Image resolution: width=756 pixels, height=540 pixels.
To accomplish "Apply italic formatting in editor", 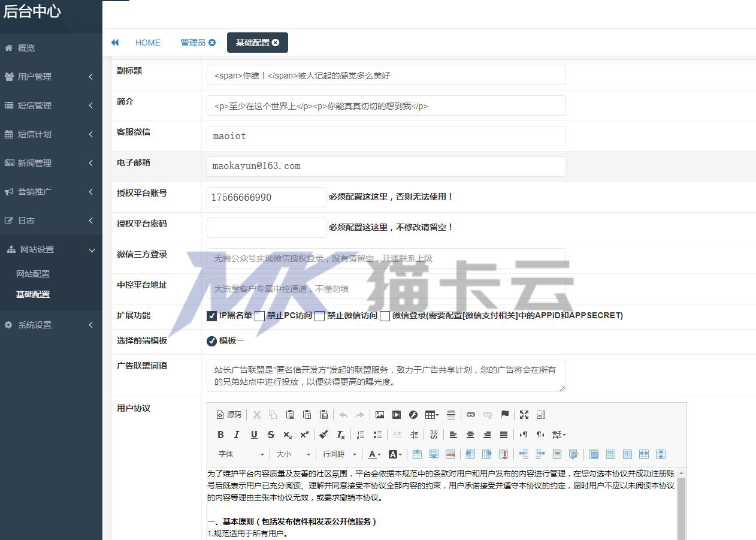I will [x=237, y=435].
